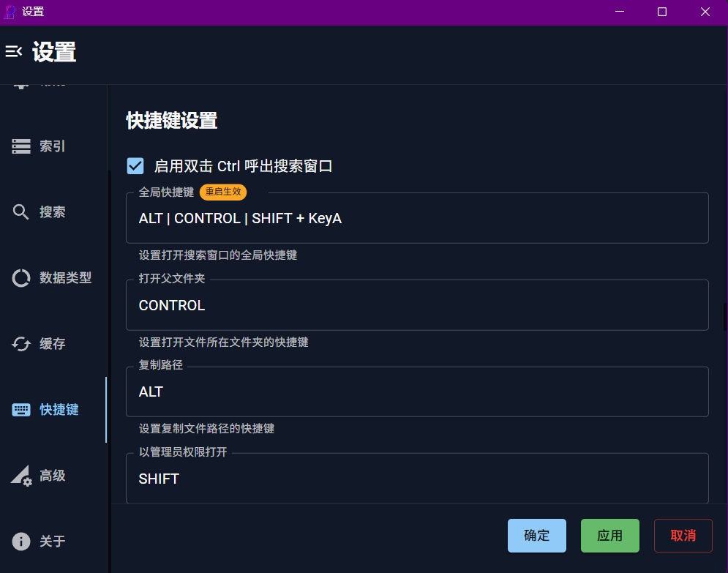The width and height of the screenshot is (728, 573).
Task: Click the 快捷键 keyboard icon
Action: coord(20,410)
